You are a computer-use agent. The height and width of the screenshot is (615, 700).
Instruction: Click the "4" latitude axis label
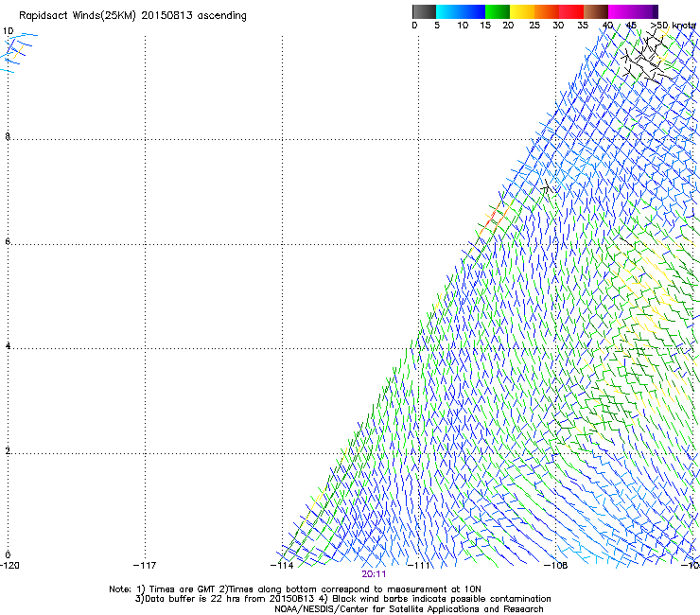(x=8, y=346)
